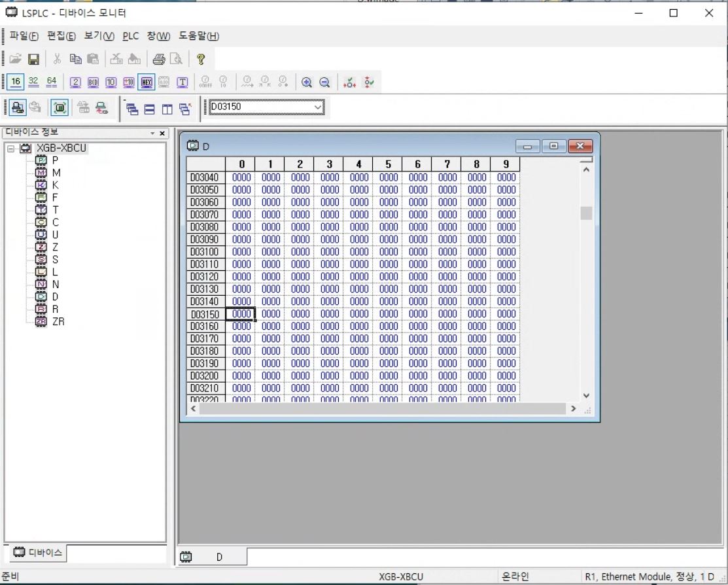Collapse the XGB-XBCU tree node
The height and width of the screenshot is (585, 728).
tap(11, 149)
